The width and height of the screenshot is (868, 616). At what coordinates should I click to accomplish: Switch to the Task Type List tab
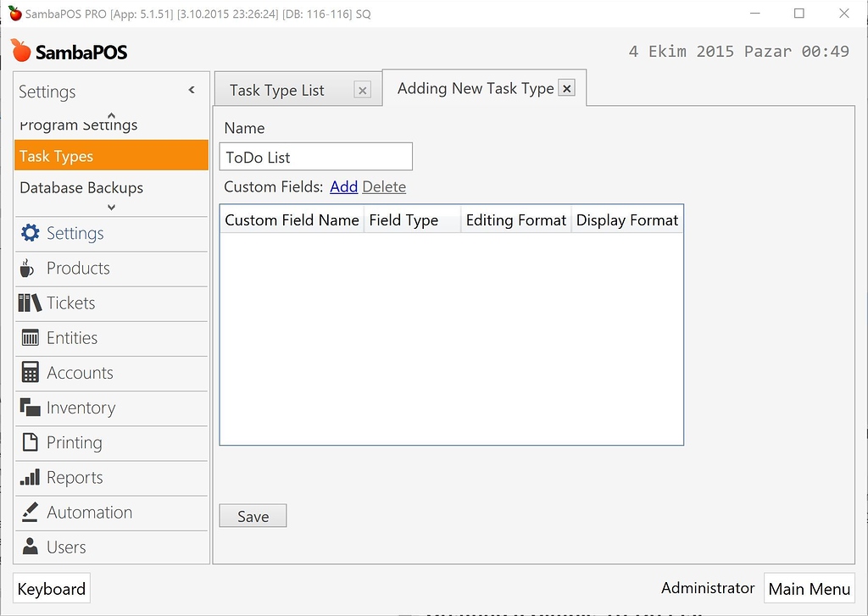[279, 88]
